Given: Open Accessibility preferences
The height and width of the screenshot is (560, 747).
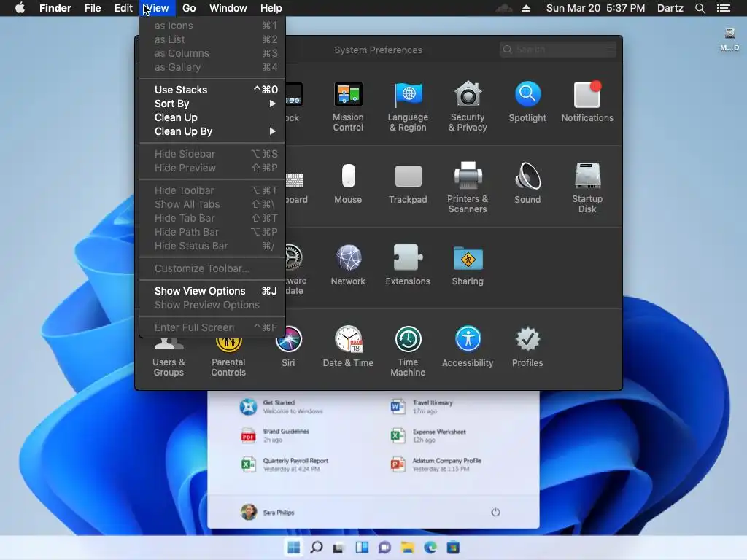Looking at the screenshot, I should pos(468,346).
